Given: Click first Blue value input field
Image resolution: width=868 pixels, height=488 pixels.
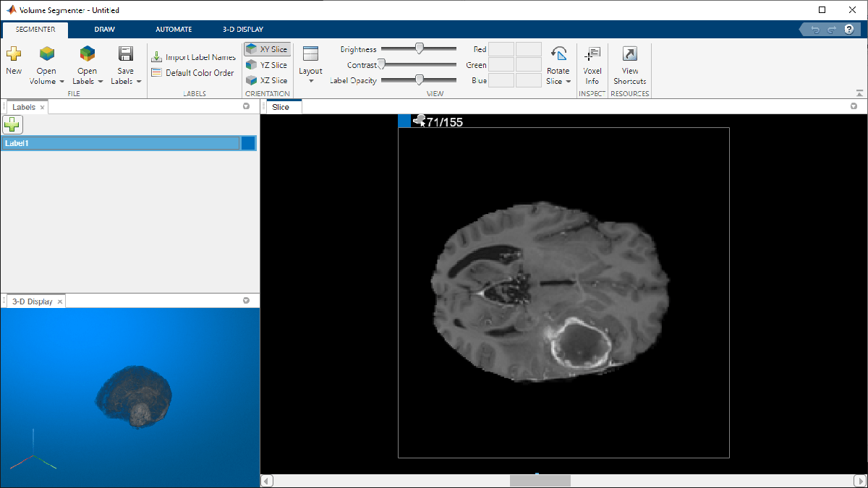Looking at the screenshot, I should pos(501,80).
